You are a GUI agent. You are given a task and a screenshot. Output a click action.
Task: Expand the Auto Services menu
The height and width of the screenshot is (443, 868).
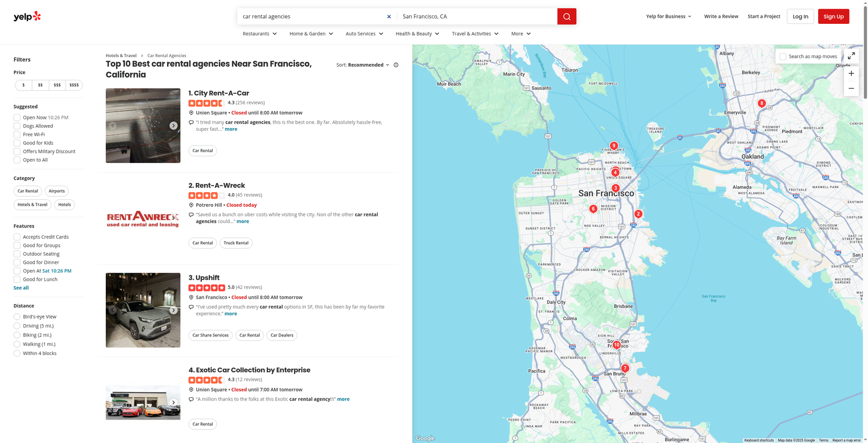(x=365, y=34)
